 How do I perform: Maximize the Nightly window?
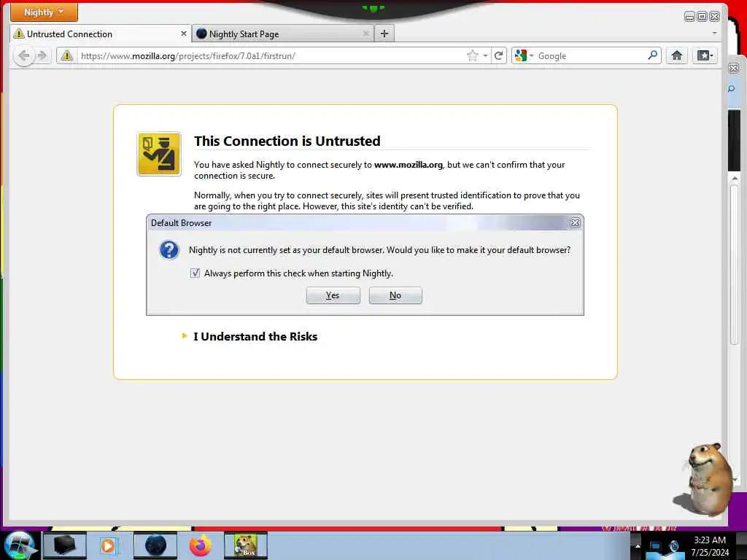702,17
